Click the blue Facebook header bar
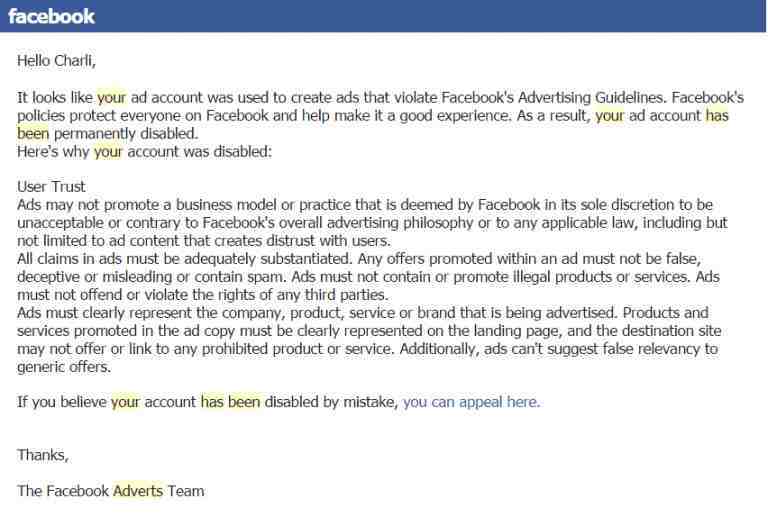The height and width of the screenshot is (517, 768). [383, 16]
